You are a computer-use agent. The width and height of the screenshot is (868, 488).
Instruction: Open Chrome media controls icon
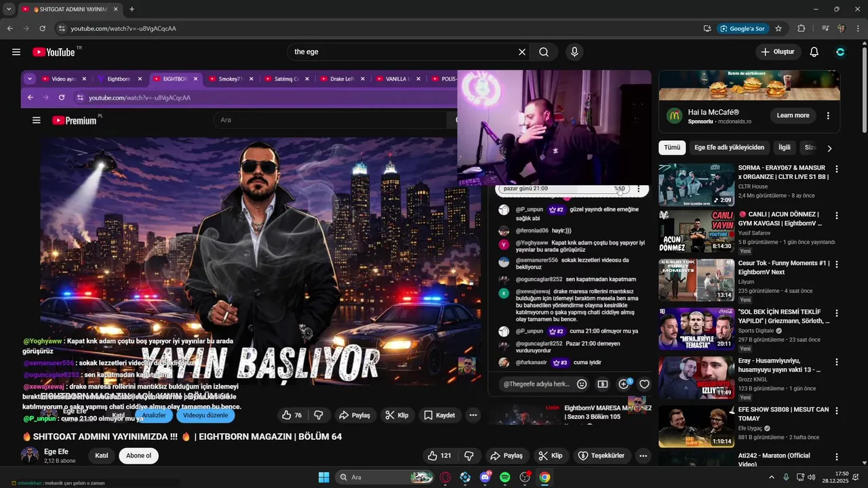point(825,28)
